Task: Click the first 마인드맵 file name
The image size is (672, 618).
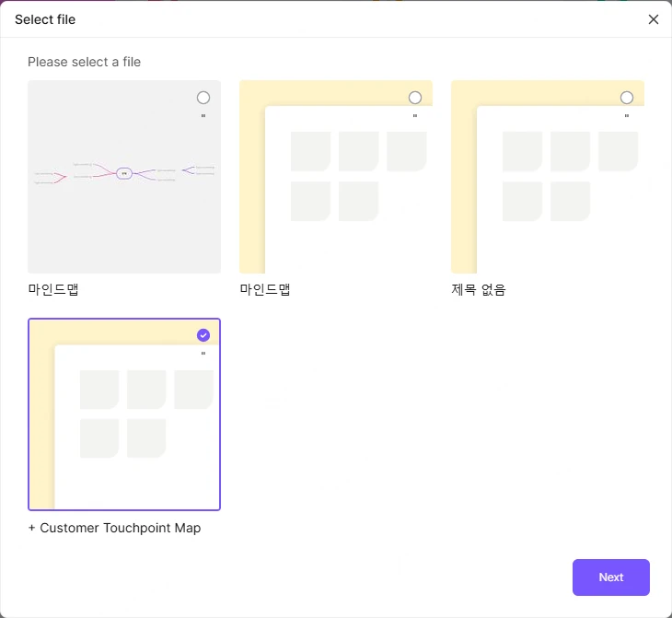Action: pyautogui.click(x=53, y=289)
